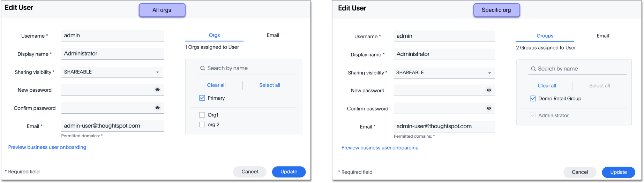Cancel the Specific org Edit User dialog
This screenshot has width=644, height=183.
579,172
